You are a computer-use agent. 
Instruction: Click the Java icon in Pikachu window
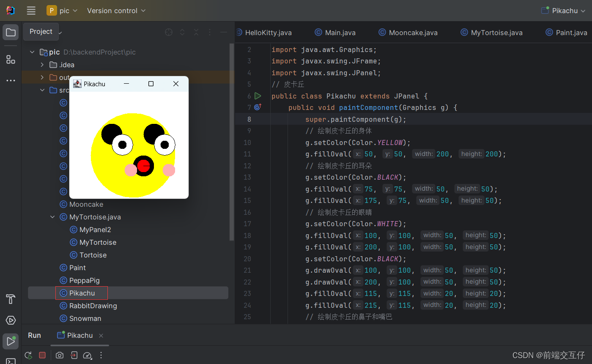[x=77, y=84]
